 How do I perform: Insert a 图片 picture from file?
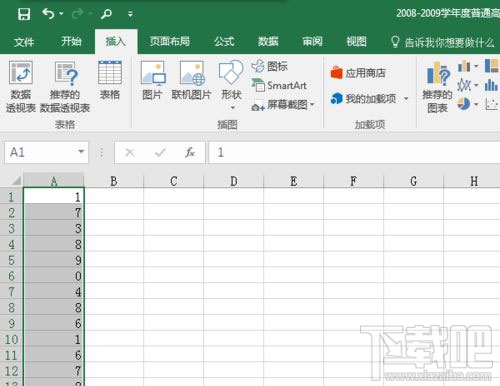[152, 80]
